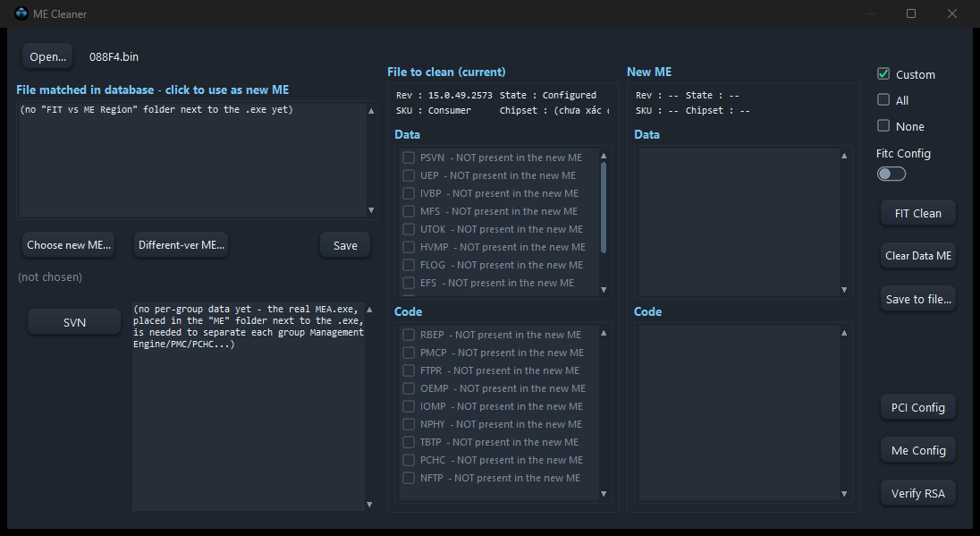Check the UTOK data partition
The height and width of the screenshot is (536, 980).
pyautogui.click(x=409, y=230)
